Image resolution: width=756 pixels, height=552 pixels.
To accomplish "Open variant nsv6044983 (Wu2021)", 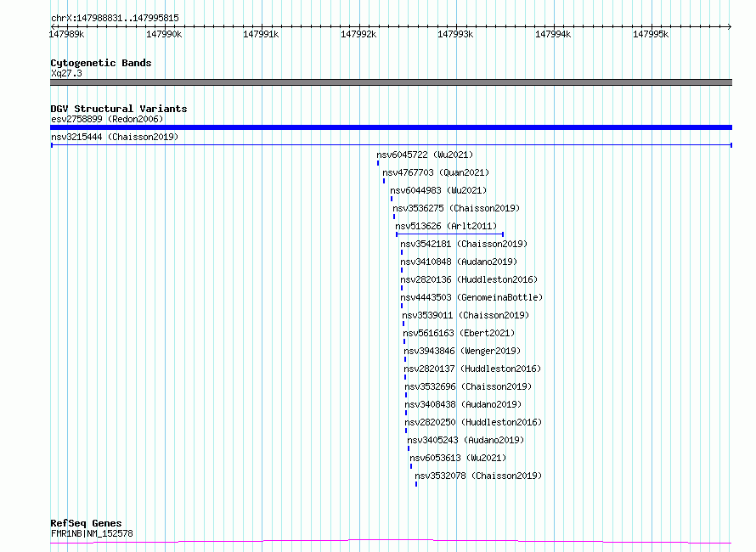I will tap(438, 190).
